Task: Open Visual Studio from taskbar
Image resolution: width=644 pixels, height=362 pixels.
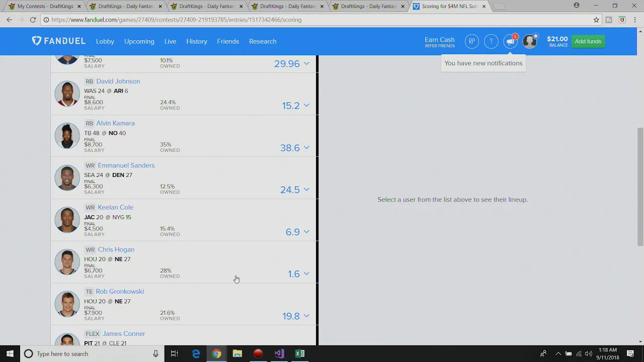Action: (279, 354)
